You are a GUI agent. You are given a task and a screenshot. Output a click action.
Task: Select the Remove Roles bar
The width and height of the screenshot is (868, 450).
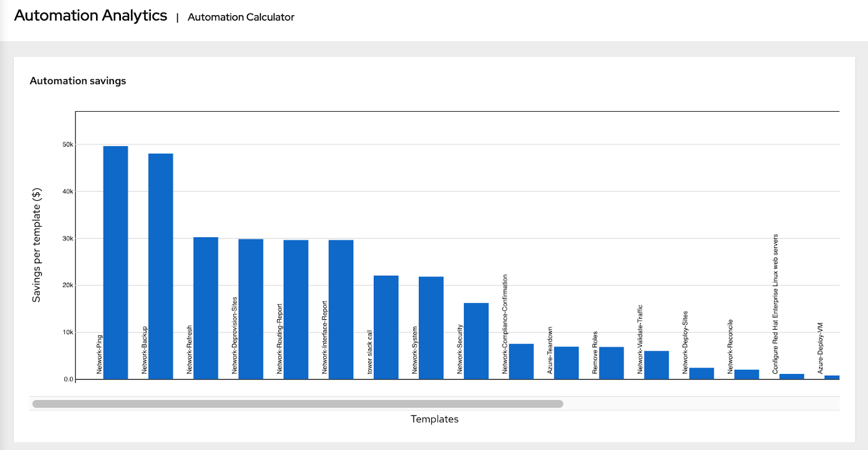click(x=611, y=363)
